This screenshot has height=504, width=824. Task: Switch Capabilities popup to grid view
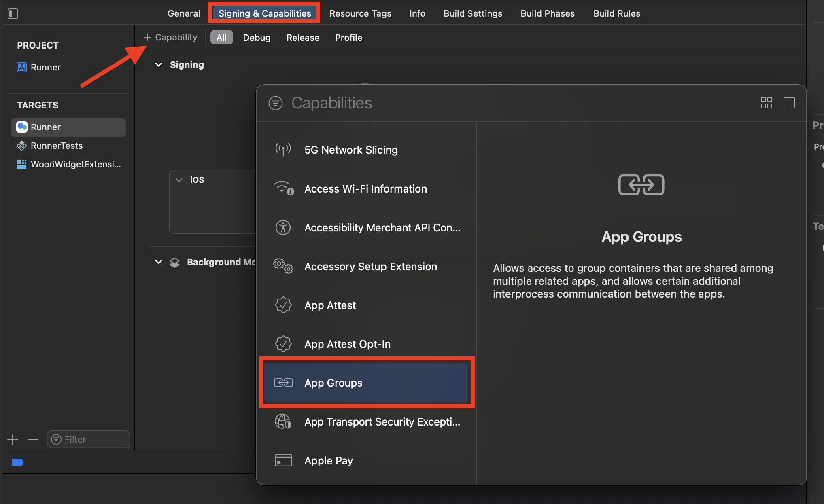point(766,103)
